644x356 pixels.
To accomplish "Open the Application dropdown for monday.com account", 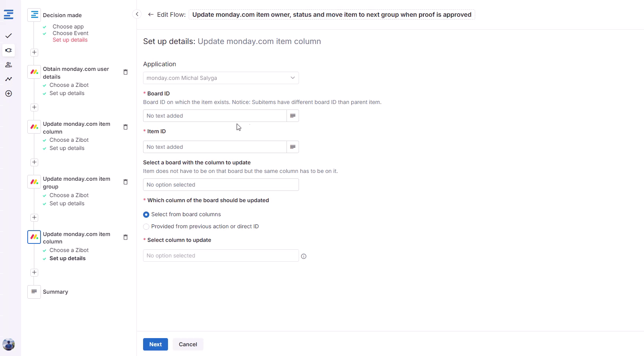I will point(221,78).
